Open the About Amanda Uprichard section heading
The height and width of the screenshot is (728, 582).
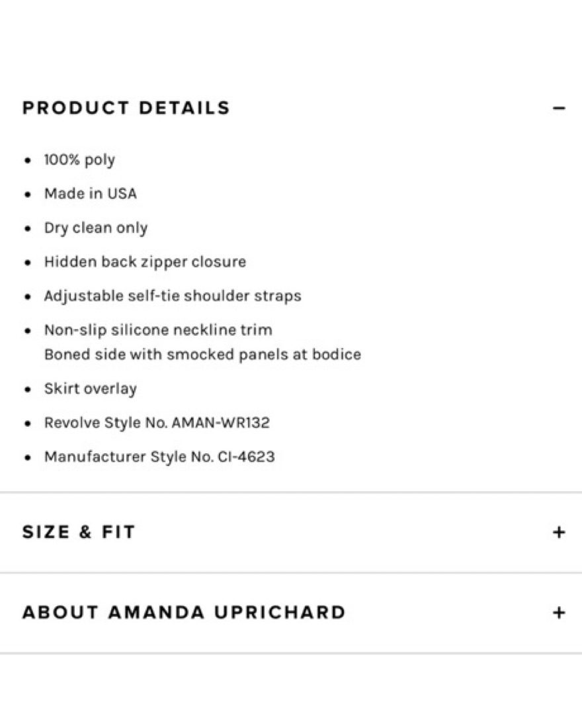[x=184, y=612]
